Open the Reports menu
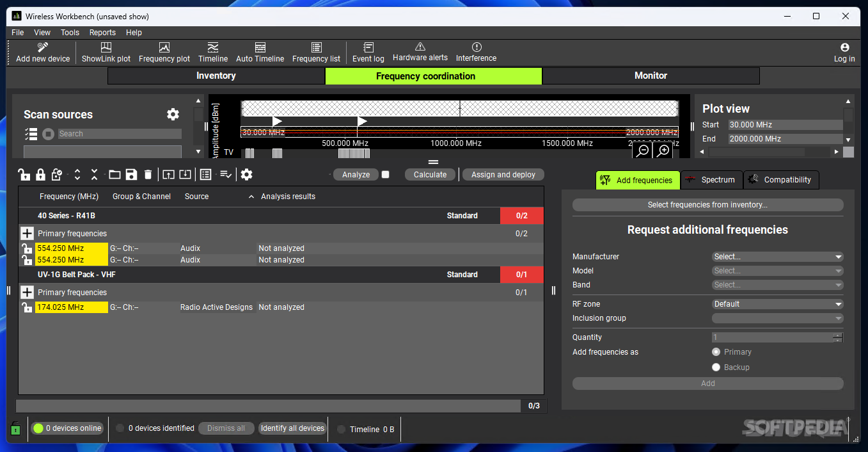868x452 pixels. [102, 33]
